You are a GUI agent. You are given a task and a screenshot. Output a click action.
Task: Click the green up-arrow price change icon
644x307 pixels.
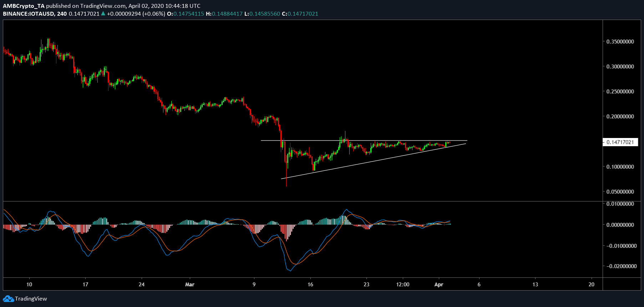click(x=103, y=14)
